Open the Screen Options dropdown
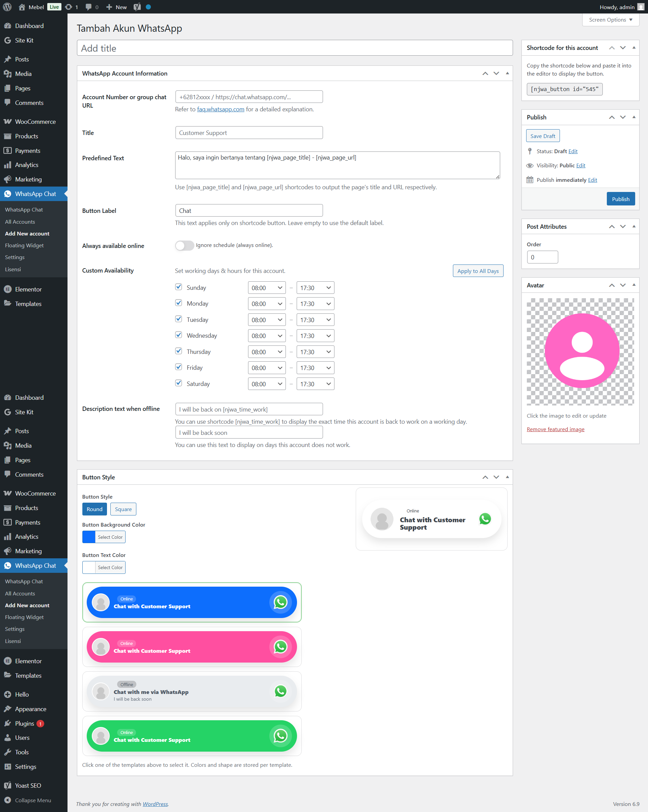This screenshot has height=812, width=648. (x=610, y=20)
